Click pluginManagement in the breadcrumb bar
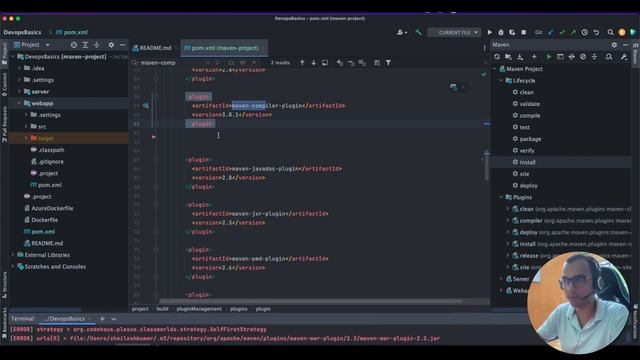 click(x=199, y=309)
